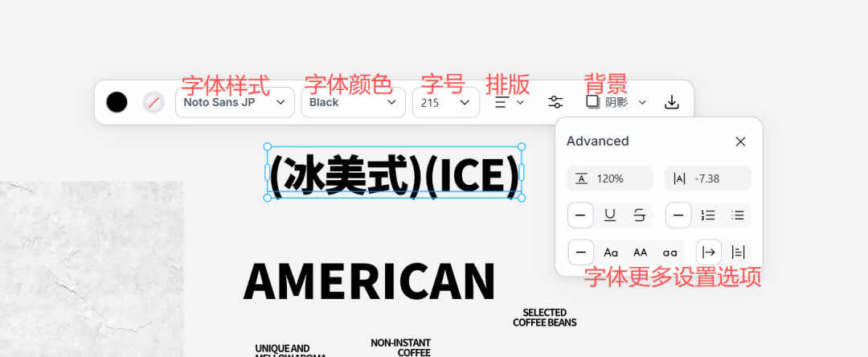Apply title case Aa transform
868x357 pixels.
[611, 252]
